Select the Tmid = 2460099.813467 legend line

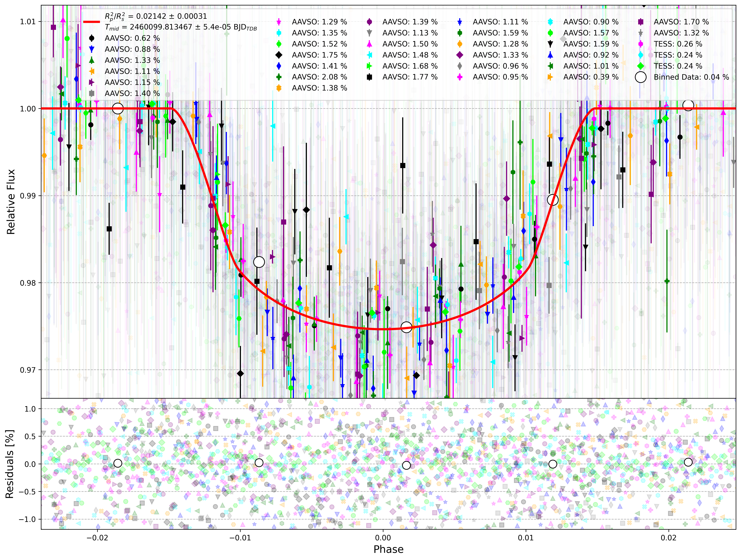coord(181,28)
